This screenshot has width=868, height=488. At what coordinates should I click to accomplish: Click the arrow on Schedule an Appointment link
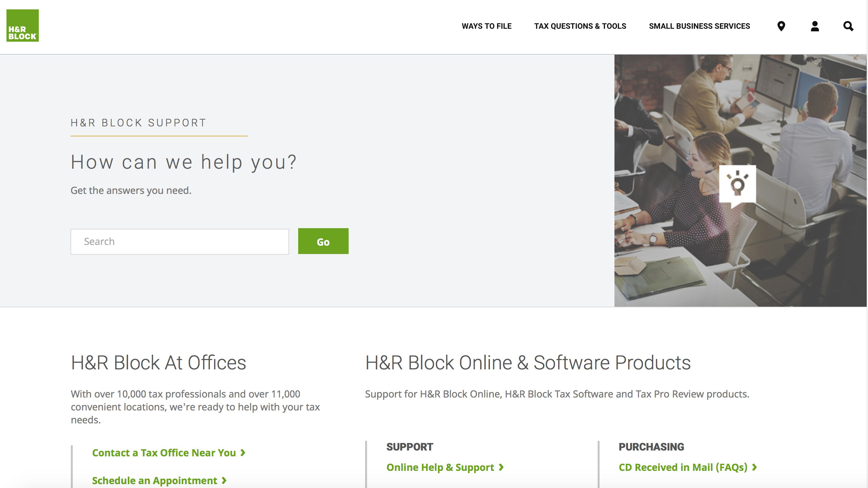[x=225, y=480]
